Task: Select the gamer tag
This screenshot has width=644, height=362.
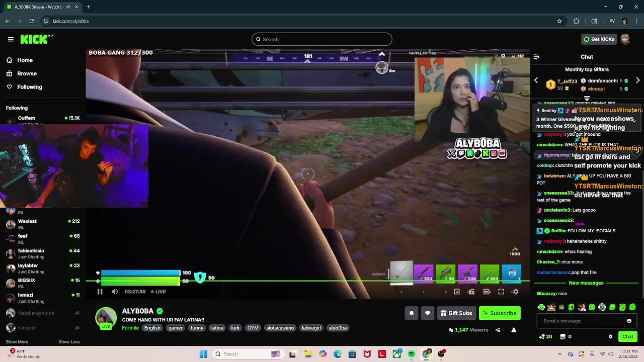Action: click(x=175, y=328)
